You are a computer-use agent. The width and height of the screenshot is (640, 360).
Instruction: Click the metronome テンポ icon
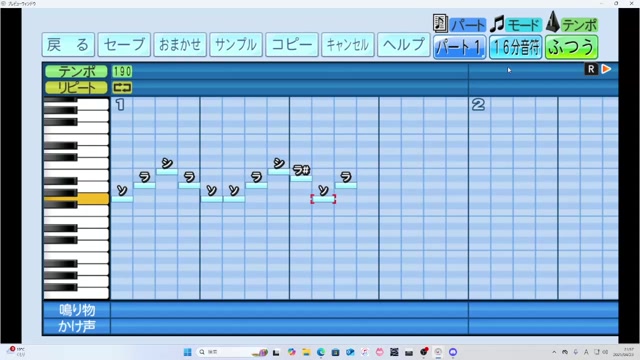[x=553, y=22]
